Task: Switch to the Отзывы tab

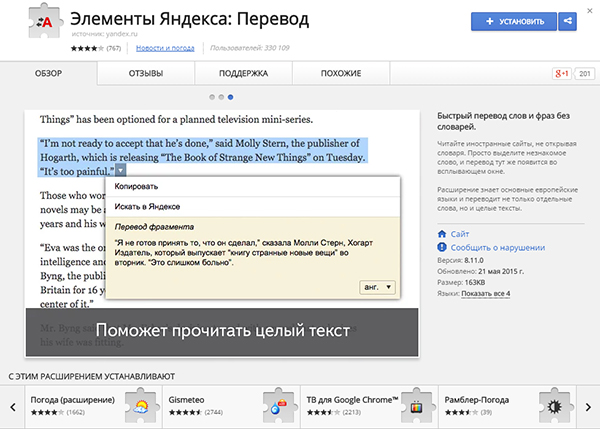Action: point(146,73)
